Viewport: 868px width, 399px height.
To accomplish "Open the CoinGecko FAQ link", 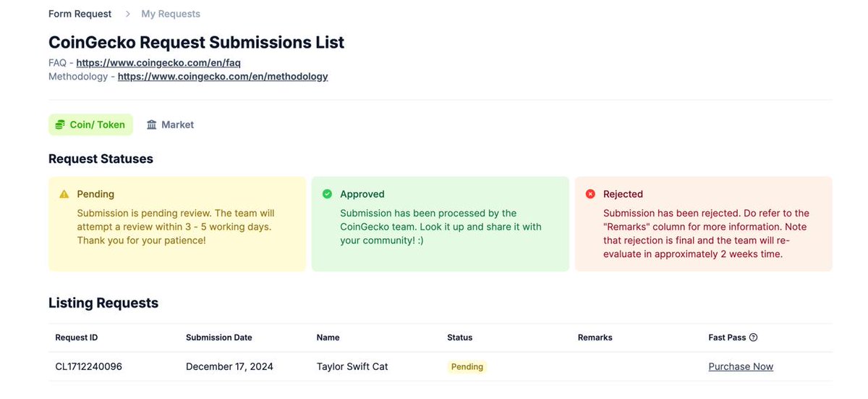I will point(158,63).
